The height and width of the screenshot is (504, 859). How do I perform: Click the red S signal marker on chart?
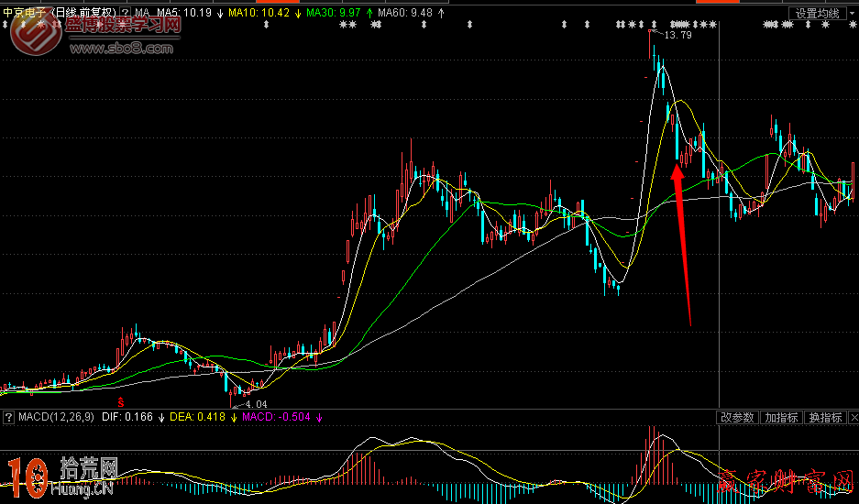[120, 401]
